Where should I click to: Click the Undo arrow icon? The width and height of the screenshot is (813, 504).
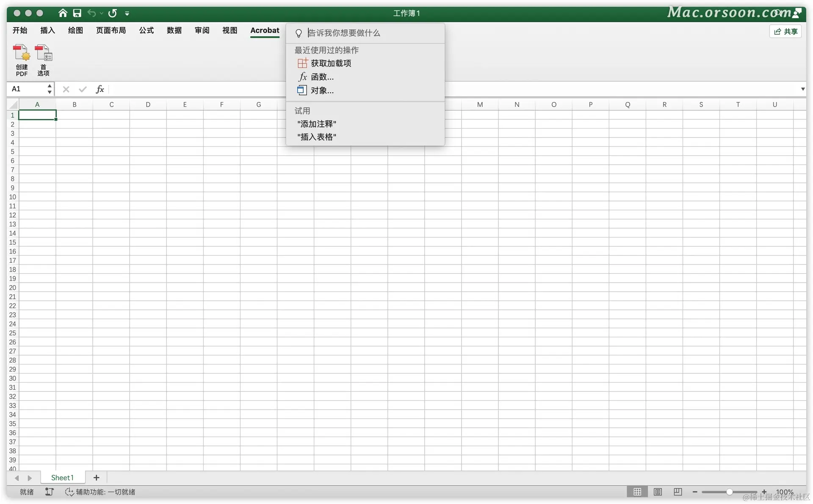pyautogui.click(x=91, y=13)
